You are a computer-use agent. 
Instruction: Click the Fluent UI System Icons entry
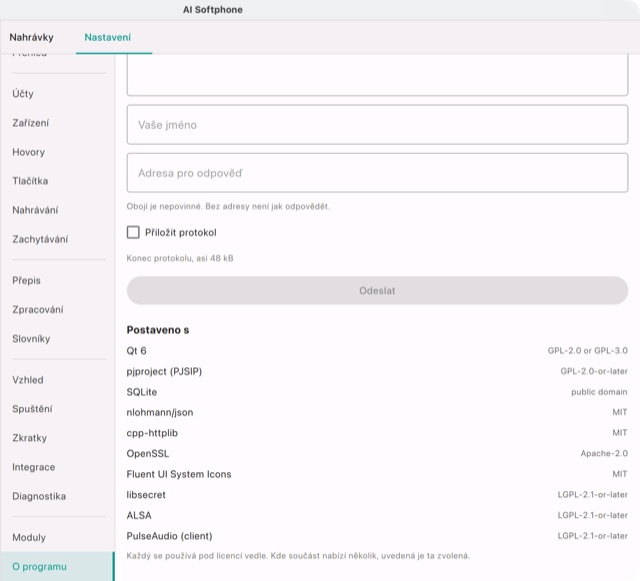[377, 474]
